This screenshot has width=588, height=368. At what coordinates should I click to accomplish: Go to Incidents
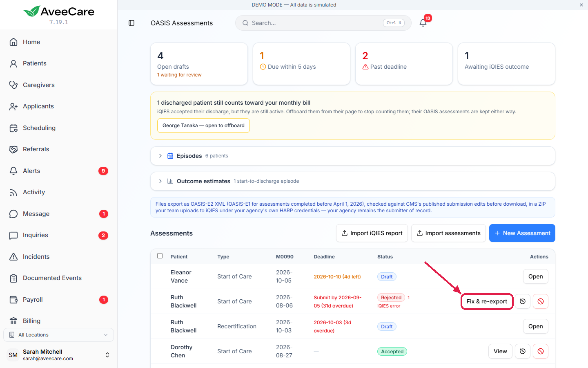pos(58,257)
